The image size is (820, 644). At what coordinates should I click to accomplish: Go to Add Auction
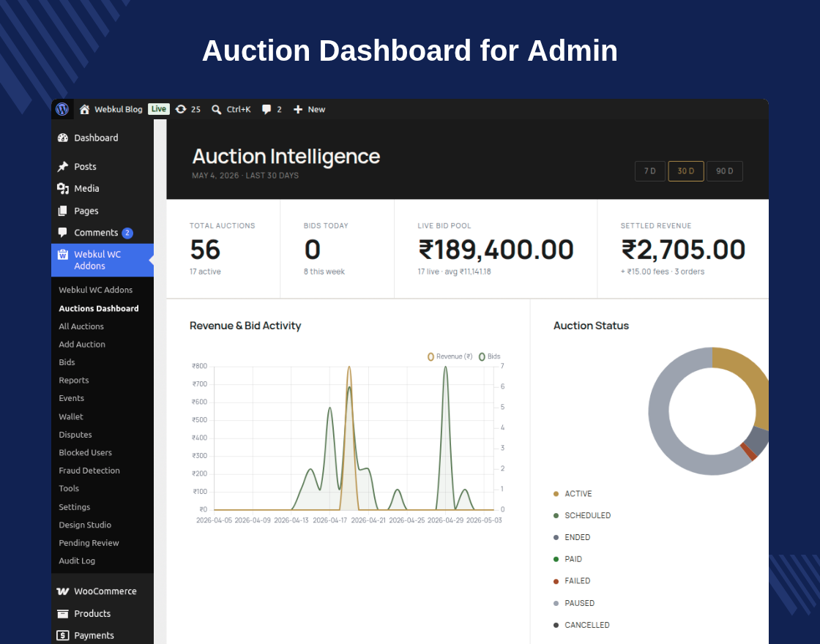[x=81, y=344]
